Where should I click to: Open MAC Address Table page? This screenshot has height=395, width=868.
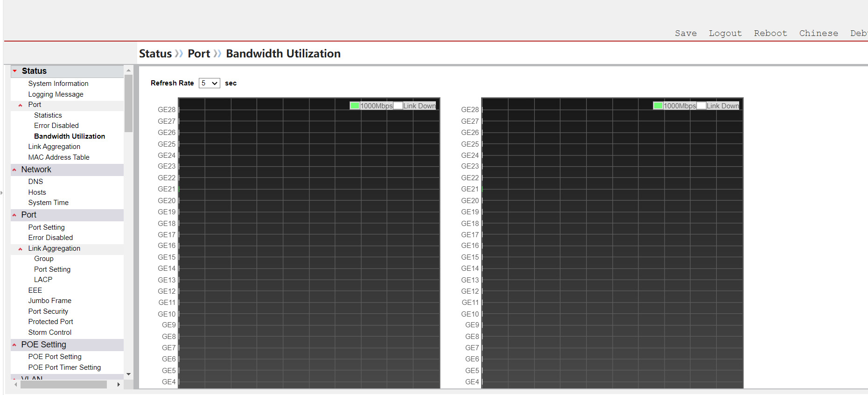click(x=59, y=157)
